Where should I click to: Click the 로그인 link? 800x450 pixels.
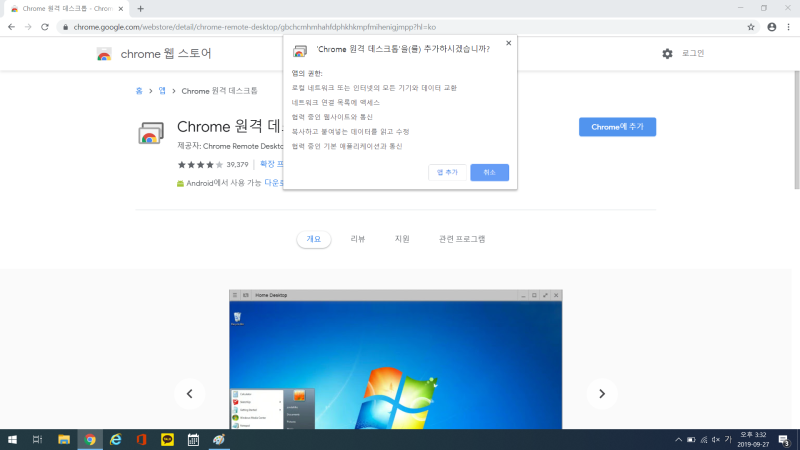(693, 53)
